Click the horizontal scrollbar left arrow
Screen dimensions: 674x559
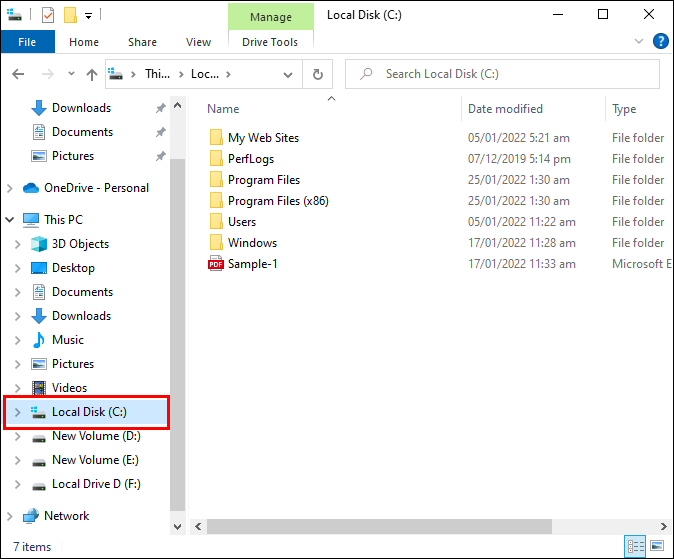(x=198, y=526)
